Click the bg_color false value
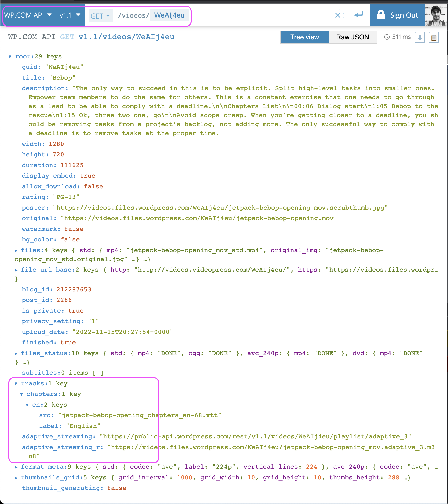 pos(70,240)
